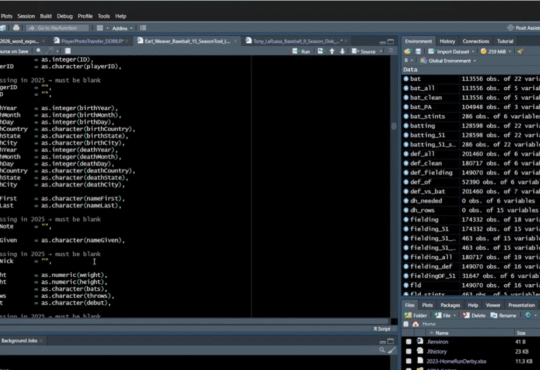Switch to the Tutorial tab
Viewport: 540px width, 370px height.
pos(505,41)
